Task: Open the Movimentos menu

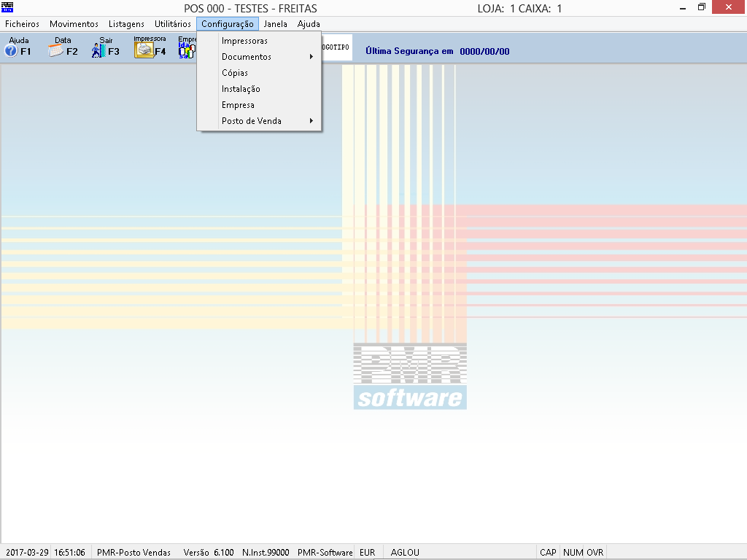Action: (74, 24)
